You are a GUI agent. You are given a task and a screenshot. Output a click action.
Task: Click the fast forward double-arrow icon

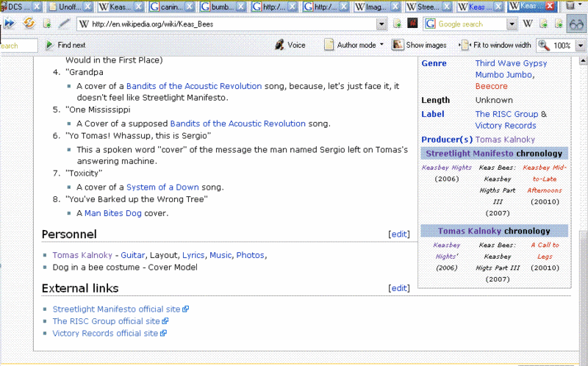tap(9, 24)
